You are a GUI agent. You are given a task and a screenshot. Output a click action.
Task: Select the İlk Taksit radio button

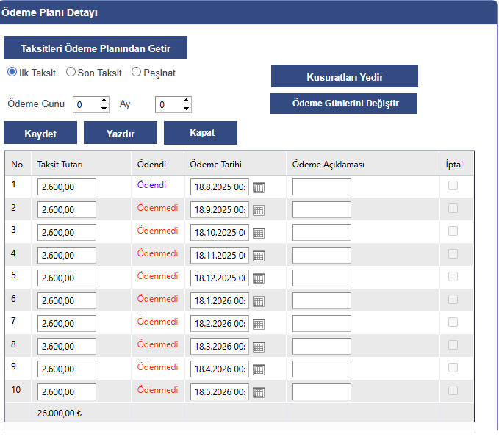pyautogui.click(x=12, y=73)
